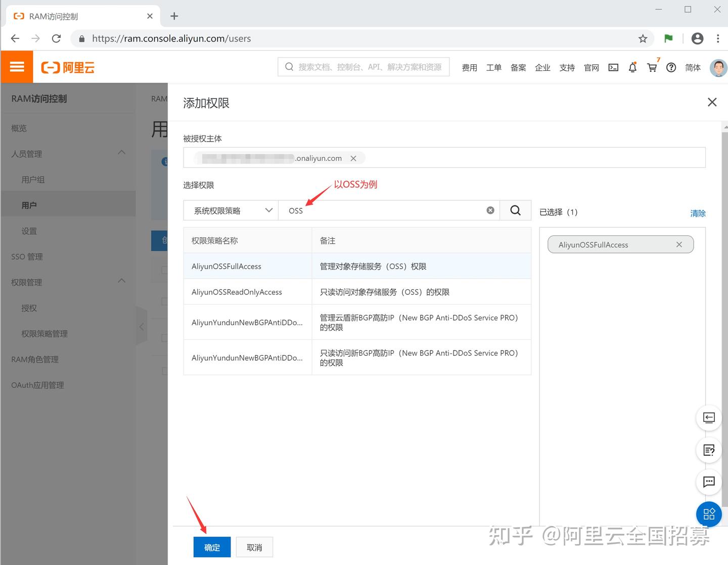Viewport: 728px width, 565px height.
Task: Open the shopping cart with 7 items
Action: (x=652, y=67)
